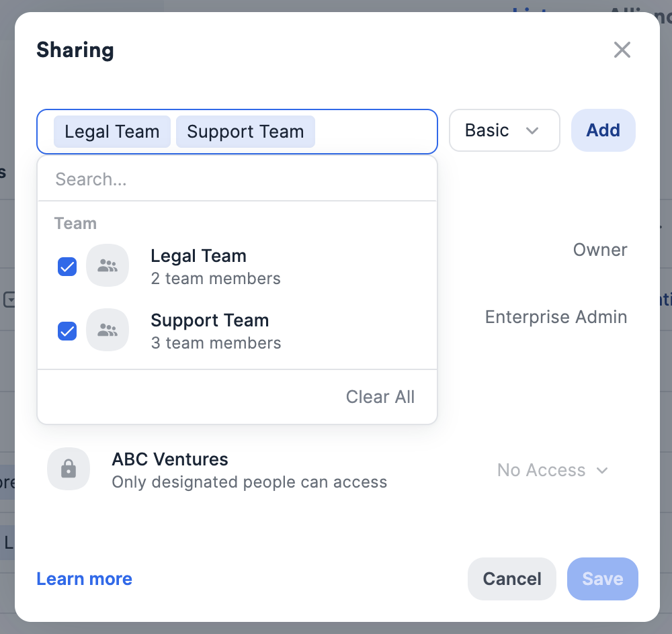Image resolution: width=672 pixels, height=634 pixels.
Task: Click the Add button
Action: (603, 130)
